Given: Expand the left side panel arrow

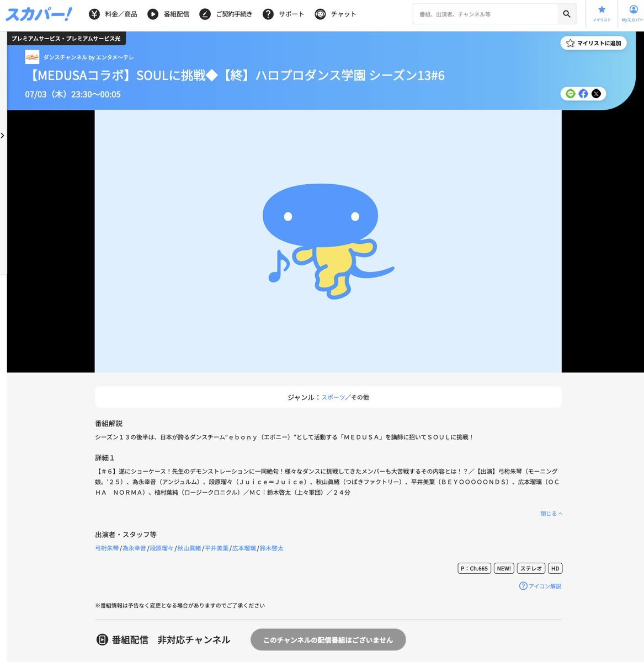Looking at the screenshot, I should tap(3, 136).
